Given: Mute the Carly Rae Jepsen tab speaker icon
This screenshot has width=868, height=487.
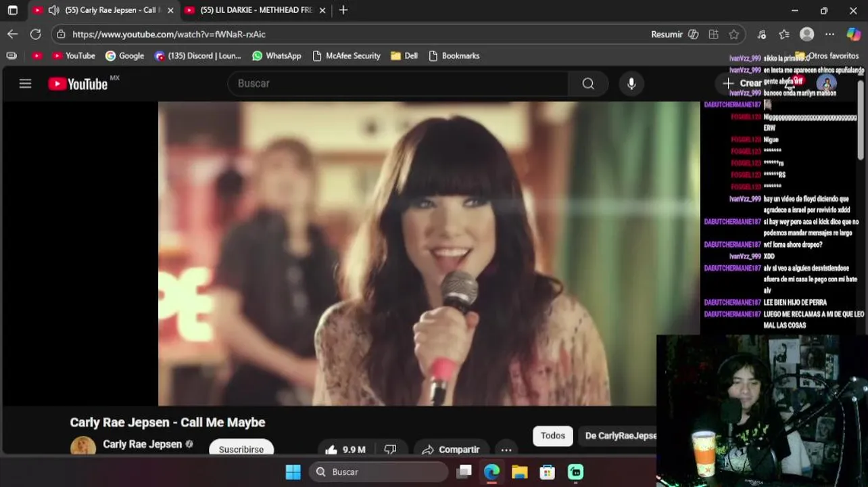Looking at the screenshot, I should coord(53,10).
